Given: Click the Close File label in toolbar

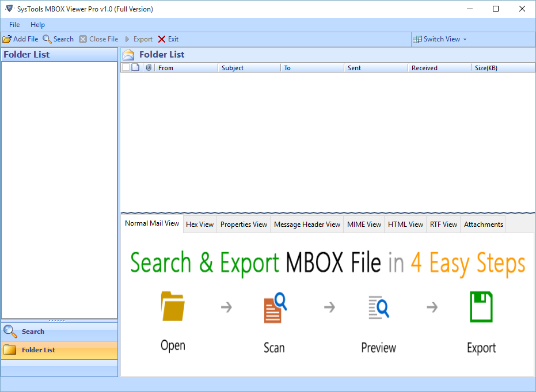Looking at the screenshot, I should click(104, 39).
